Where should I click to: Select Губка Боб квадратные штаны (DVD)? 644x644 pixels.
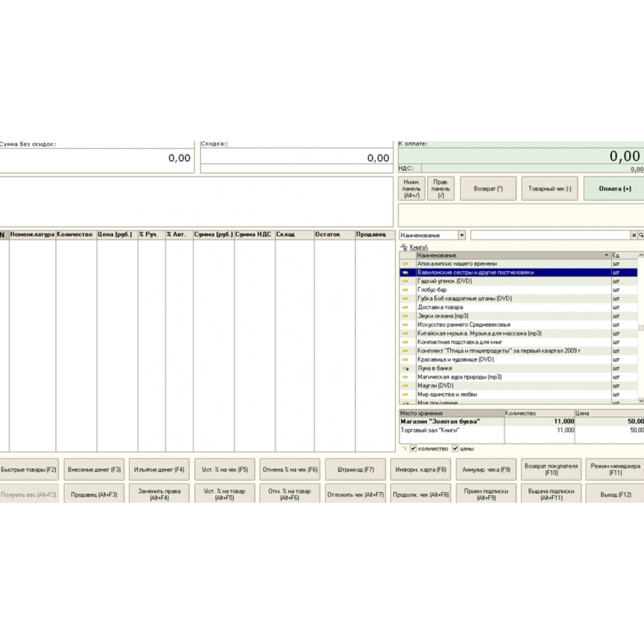coord(519,299)
